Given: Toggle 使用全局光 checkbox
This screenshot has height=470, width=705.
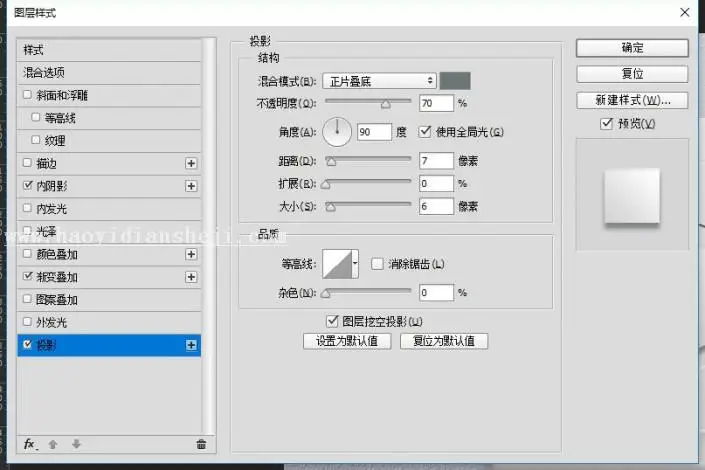Looking at the screenshot, I should (x=425, y=132).
